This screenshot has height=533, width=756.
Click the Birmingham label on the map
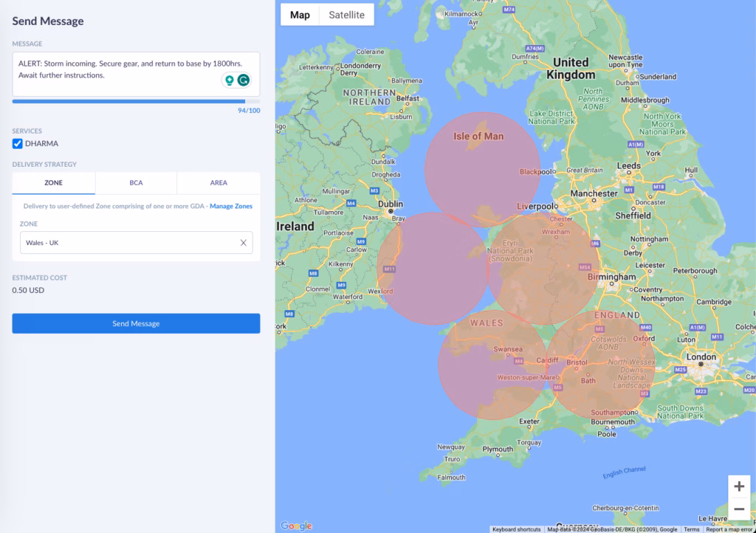pyautogui.click(x=611, y=277)
